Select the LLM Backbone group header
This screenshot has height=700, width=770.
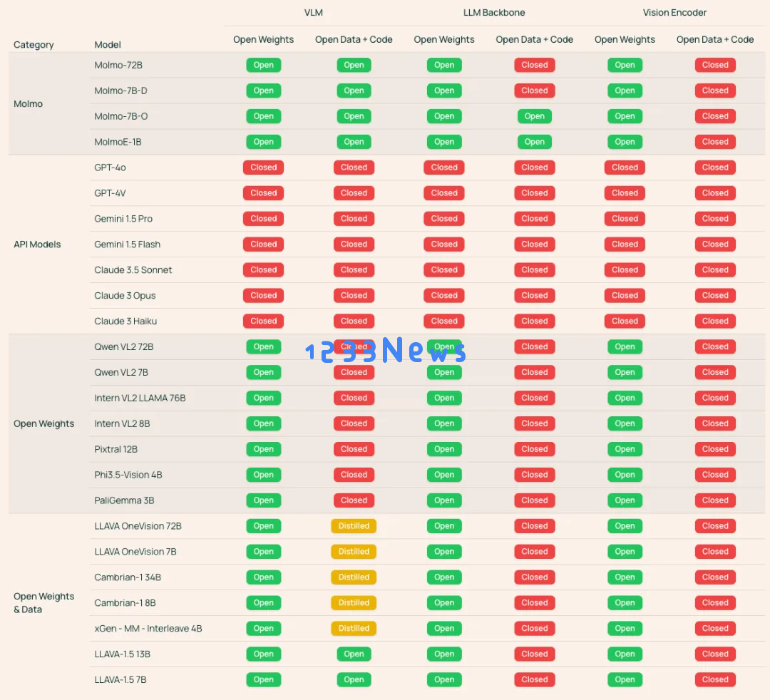point(494,13)
